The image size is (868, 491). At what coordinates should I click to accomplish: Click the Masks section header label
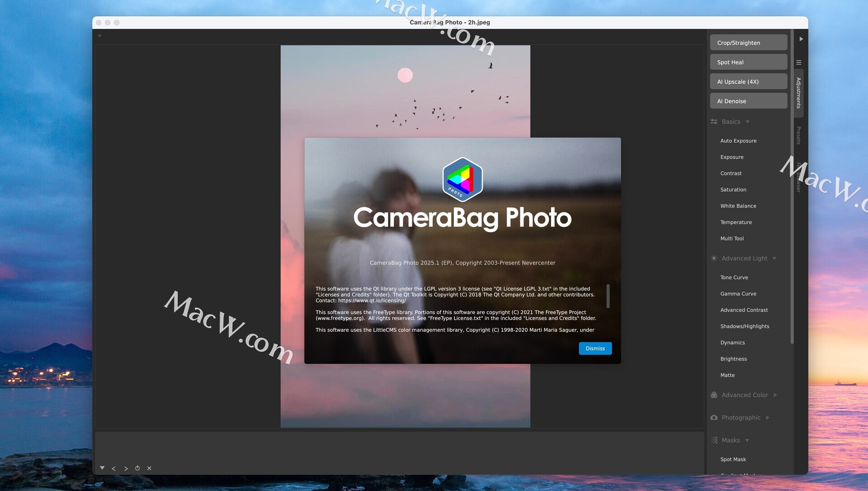coord(731,440)
